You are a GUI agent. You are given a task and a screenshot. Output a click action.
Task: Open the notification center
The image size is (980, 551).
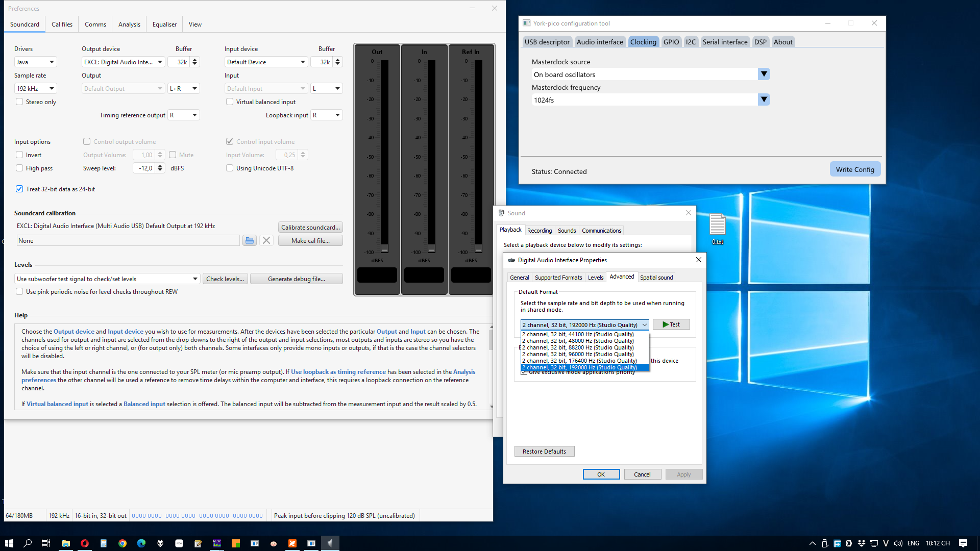tap(963, 543)
